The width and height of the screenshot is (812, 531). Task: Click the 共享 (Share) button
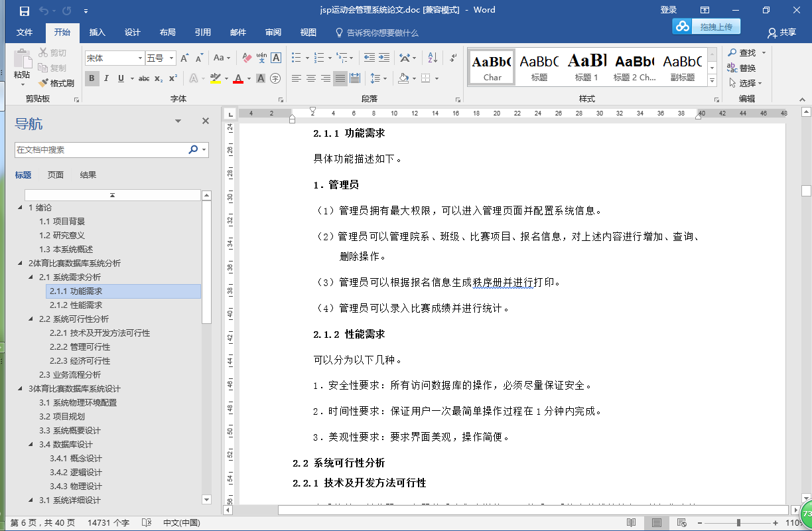point(781,33)
